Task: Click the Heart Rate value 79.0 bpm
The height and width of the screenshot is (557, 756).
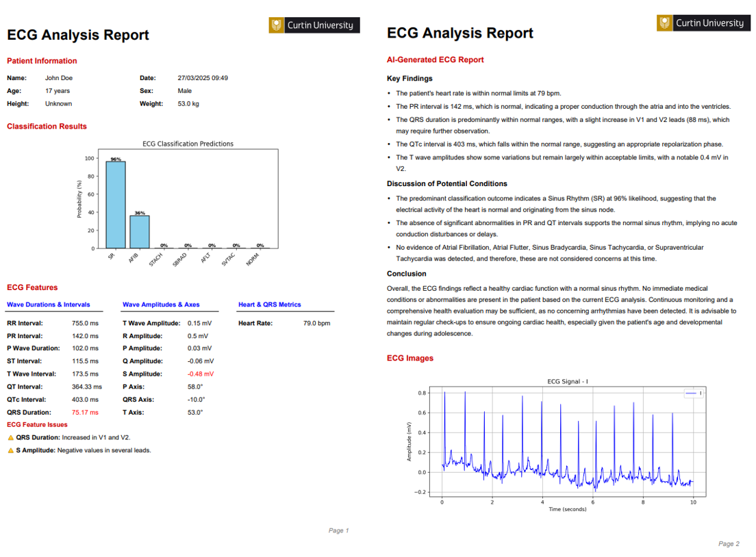Action: coord(317,323)
